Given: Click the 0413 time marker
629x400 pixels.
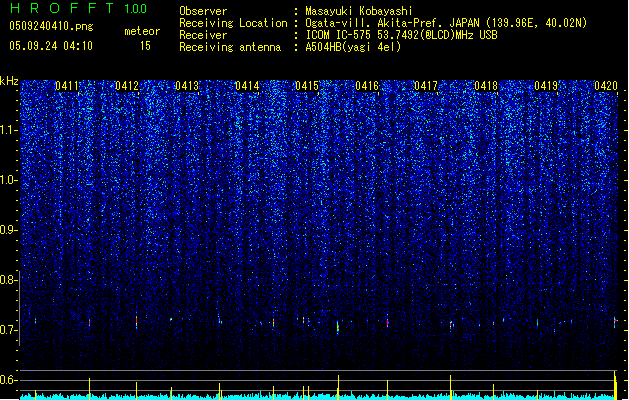Looking at the screenshot, I should pyautogui.click(x=187, y=86).
